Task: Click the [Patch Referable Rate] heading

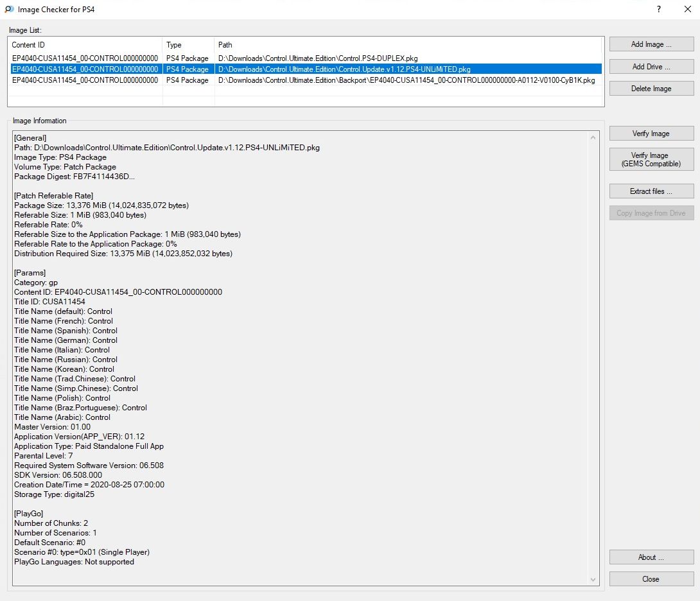Action: click(53, 196)
